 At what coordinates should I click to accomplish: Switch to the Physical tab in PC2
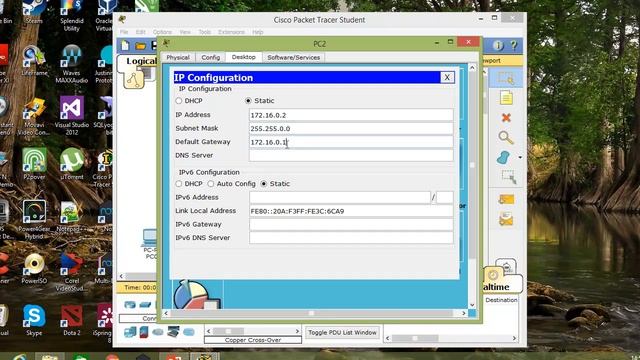178,58
